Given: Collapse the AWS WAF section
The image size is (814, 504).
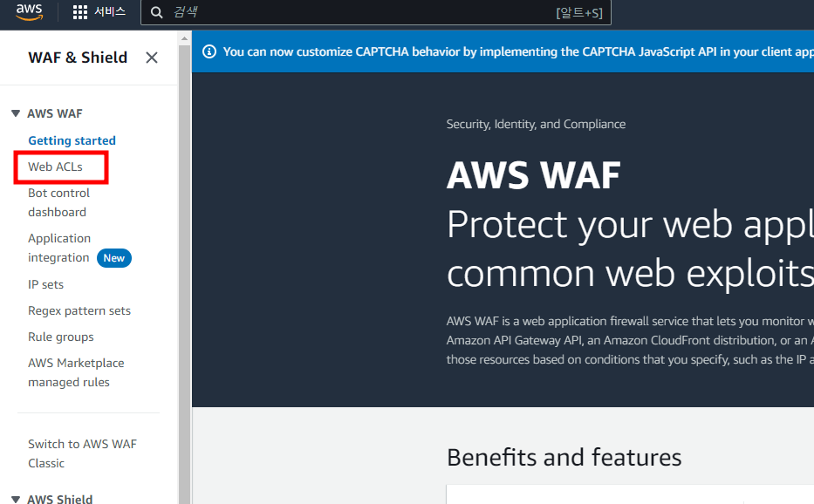Looking at the screenshot, I should 16,113.
